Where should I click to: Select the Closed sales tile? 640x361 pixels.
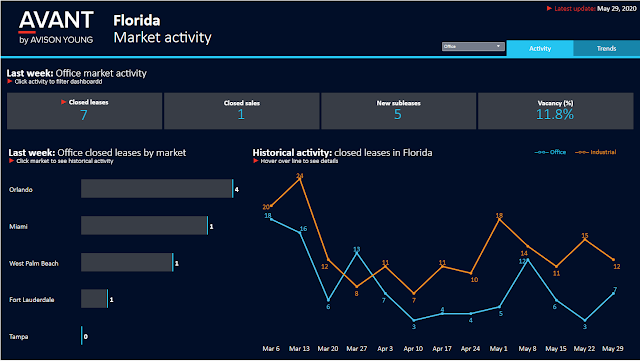(x=242, y=111)
